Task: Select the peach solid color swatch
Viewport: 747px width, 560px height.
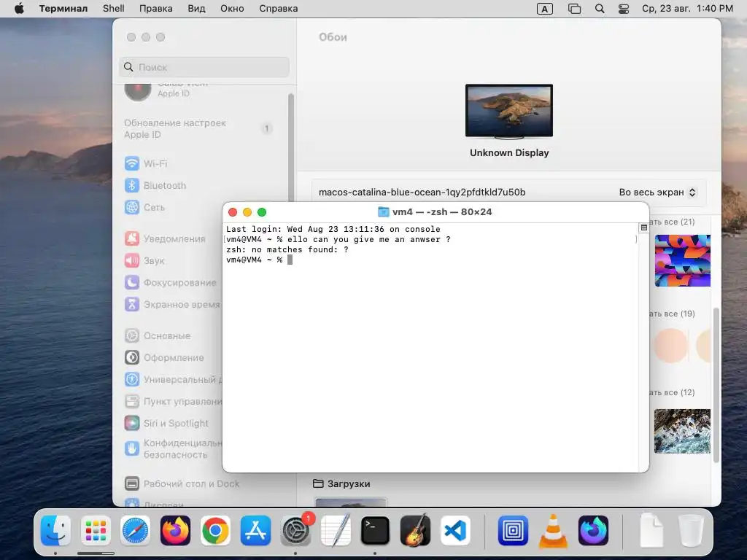Action: (671, 346)
